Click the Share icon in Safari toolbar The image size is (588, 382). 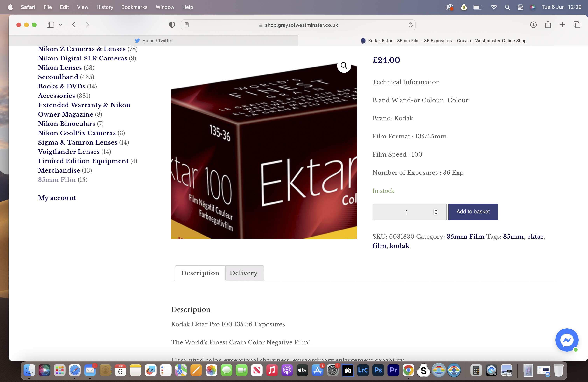(x=548, y=25)
